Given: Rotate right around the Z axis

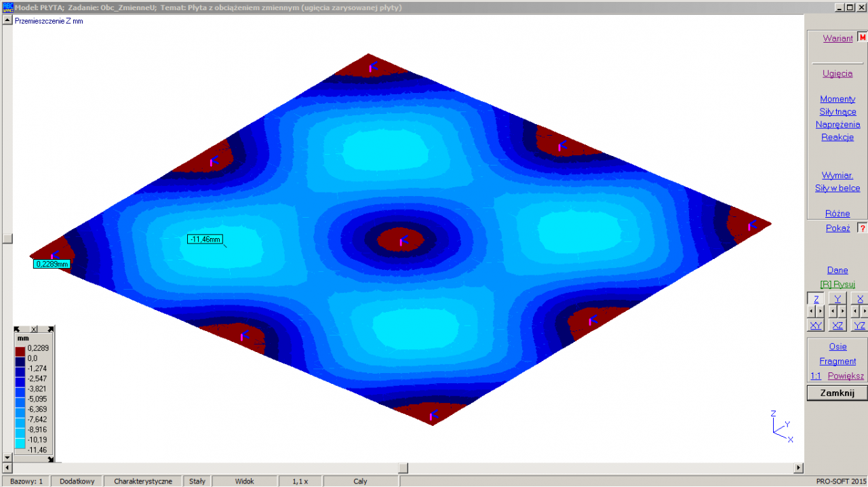Looking at the screenshot, I should [821, 311].
